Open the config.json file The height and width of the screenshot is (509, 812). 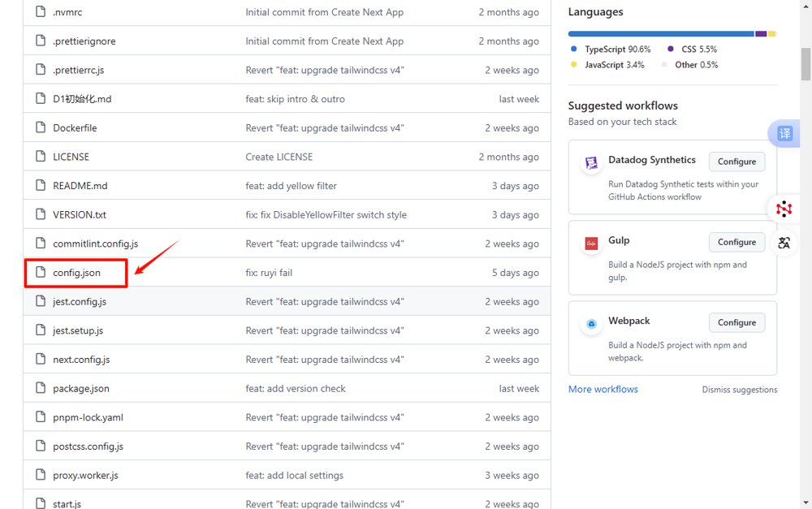point(76,273)
